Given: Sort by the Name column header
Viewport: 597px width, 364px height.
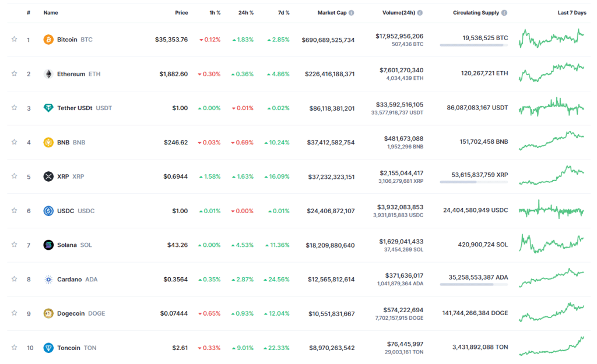Looking at the screenshot, I should 51,13.
